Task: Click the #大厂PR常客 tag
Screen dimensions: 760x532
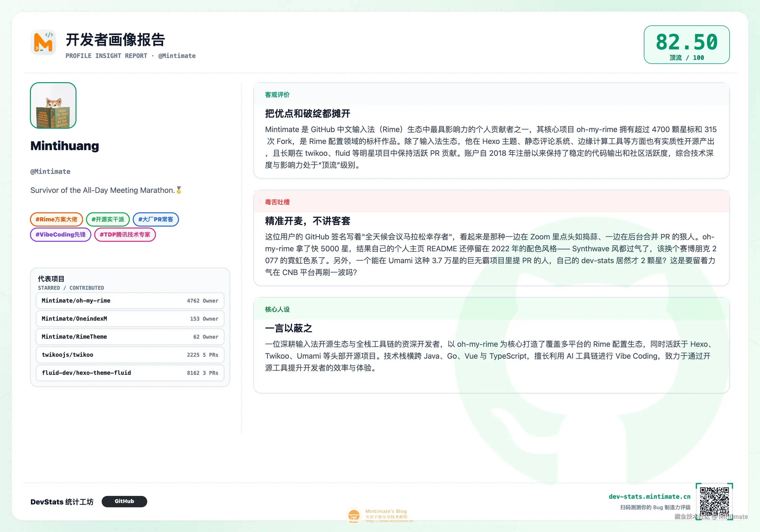Action: (156, 219)
